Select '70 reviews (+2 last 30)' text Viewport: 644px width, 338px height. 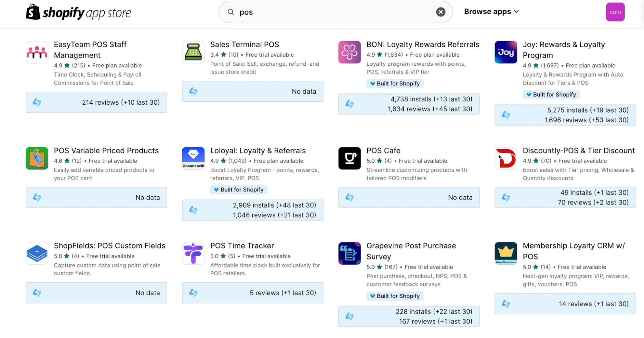pos(593,202)
